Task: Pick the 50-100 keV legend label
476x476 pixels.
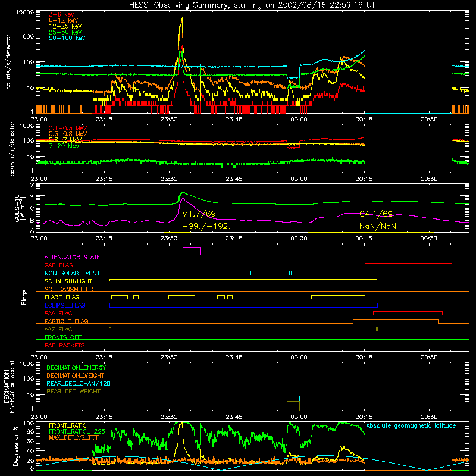Action: coord(67,38)
